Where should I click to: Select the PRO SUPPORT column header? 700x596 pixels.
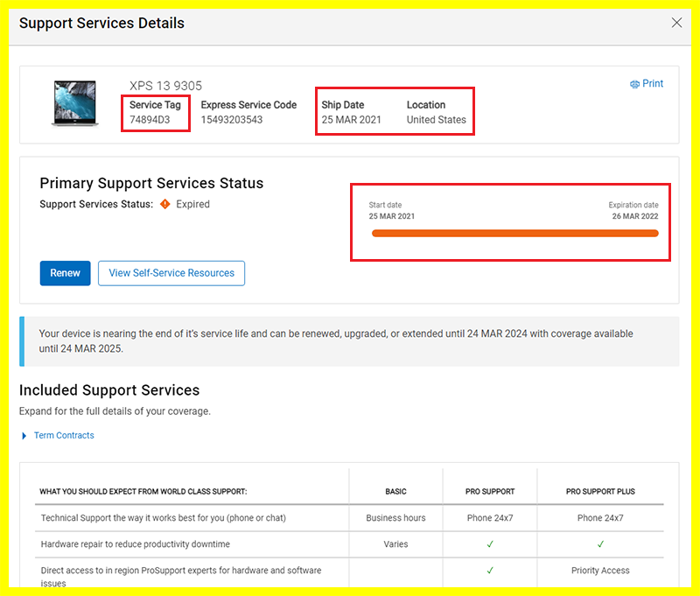coord(490,492)
